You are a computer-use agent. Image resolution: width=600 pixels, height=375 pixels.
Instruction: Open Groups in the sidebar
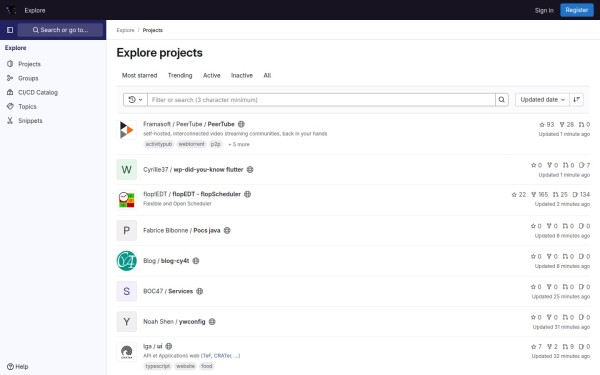(28, 78)
